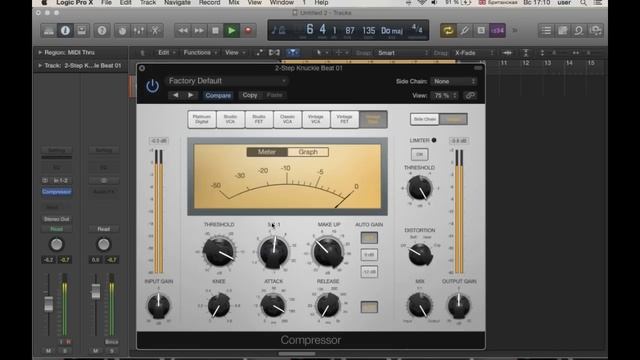This screenshot has width=640, height=360.
Task: Expand the Region: MIDI Thru disclosure triangle
Action: pyautogui.click(x=40, y=52)
